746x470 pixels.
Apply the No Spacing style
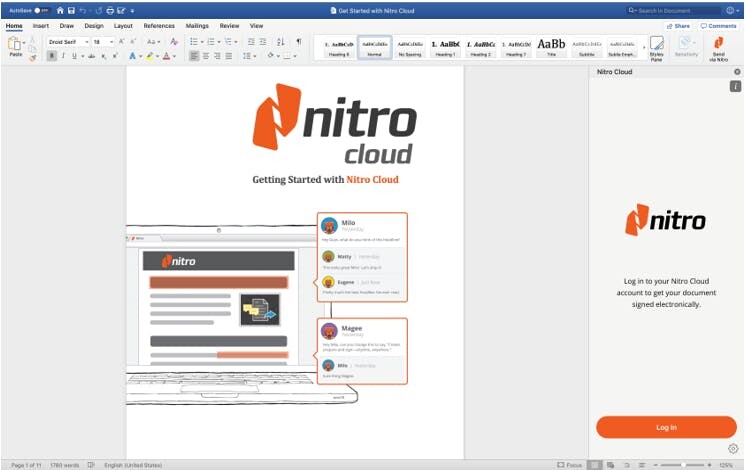click(x=410, y=48)
